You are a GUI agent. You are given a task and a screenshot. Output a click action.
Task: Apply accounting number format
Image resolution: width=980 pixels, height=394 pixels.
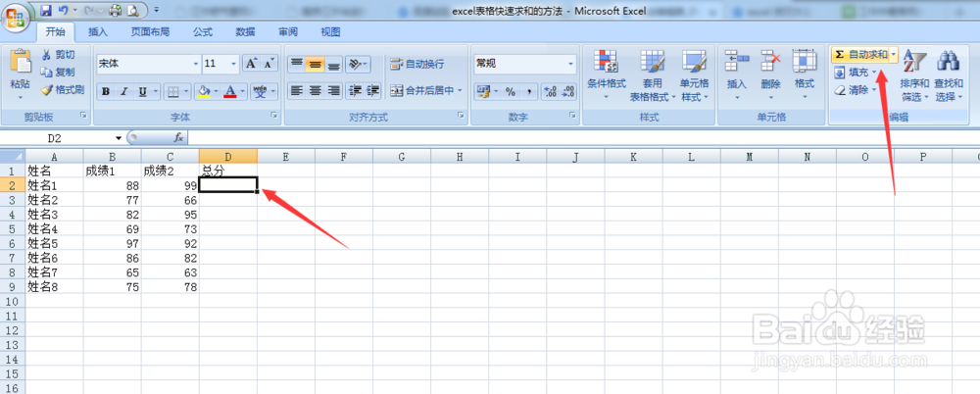click(484, 91)
